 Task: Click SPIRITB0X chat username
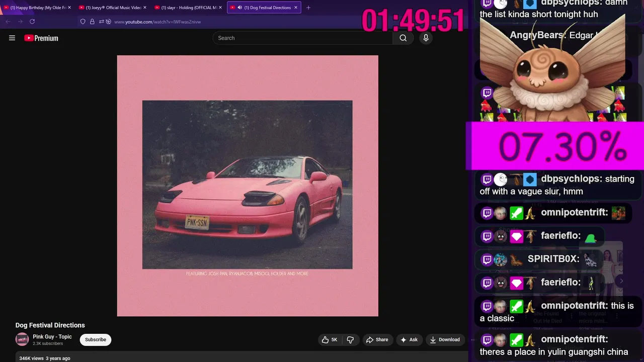553,259
